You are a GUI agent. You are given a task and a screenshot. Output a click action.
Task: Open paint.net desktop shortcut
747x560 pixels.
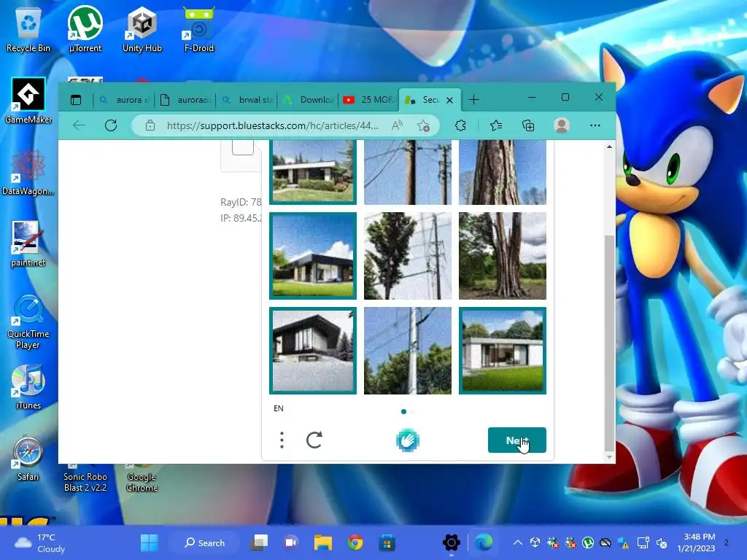[28, 244]
